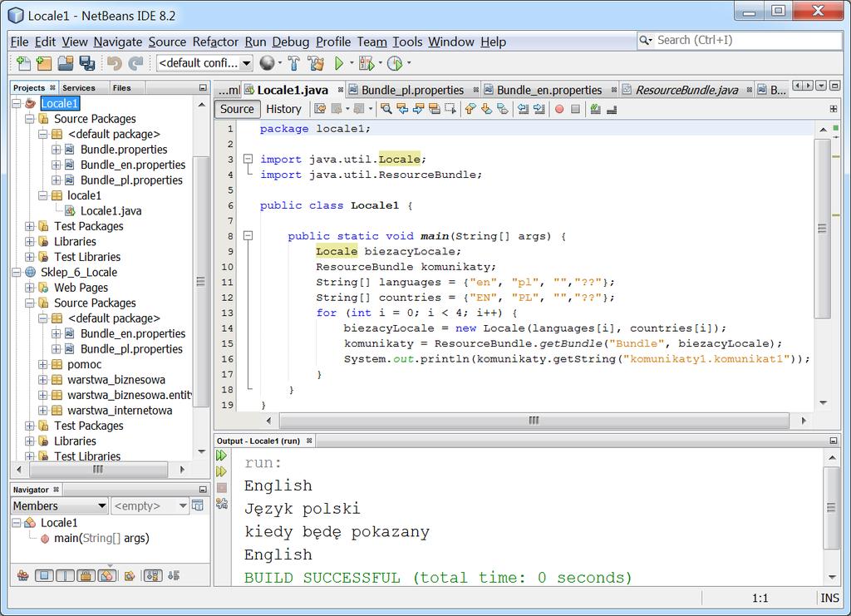Toggle highlight search in the editor toolbar

click(434, 109)
